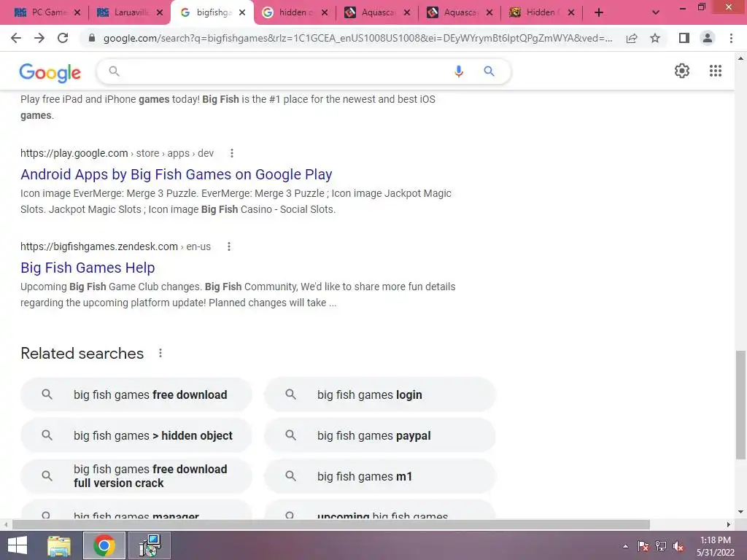This screenshot has width=747, height=560.
Task: Open Action Center flag tray icon
Action: pyautogui.click(x=643, y=547)
